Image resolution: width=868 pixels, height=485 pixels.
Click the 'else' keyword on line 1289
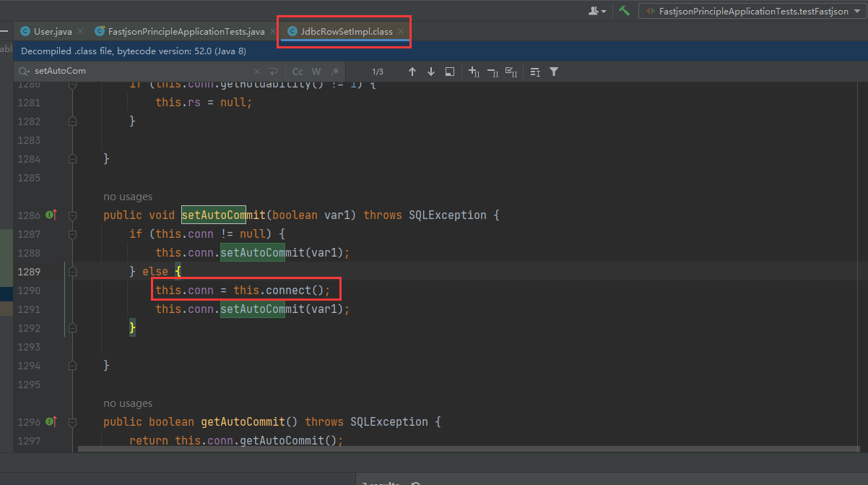pos(155,272)
